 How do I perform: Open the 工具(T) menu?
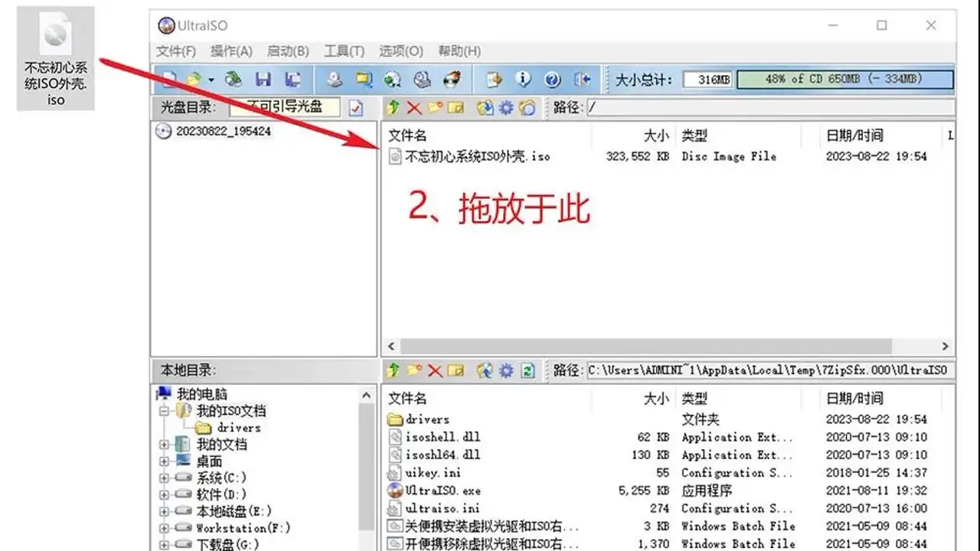pos(344,51)
